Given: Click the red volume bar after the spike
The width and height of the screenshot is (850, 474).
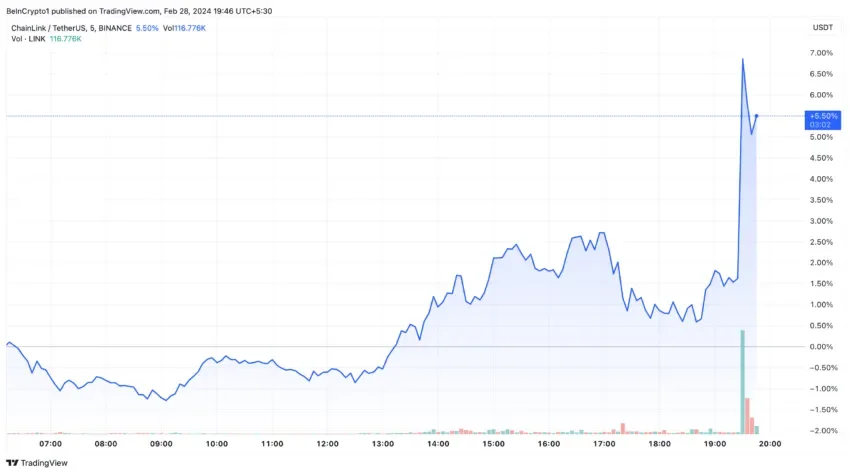Looking at the screenshot, I should coord(748,416).
